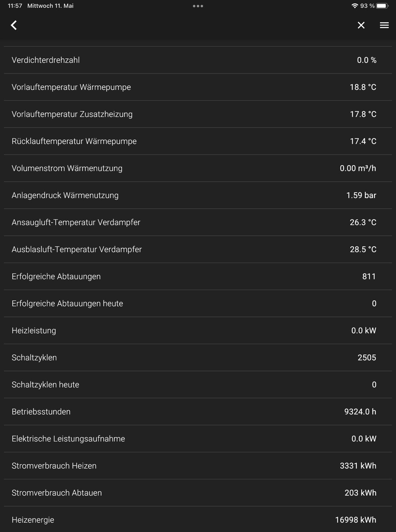Select Ansaugluft-Temperatur Verdampfer row
Image resolution: width=396 pixels, height=532 pixels.
[x=198, y=222]
